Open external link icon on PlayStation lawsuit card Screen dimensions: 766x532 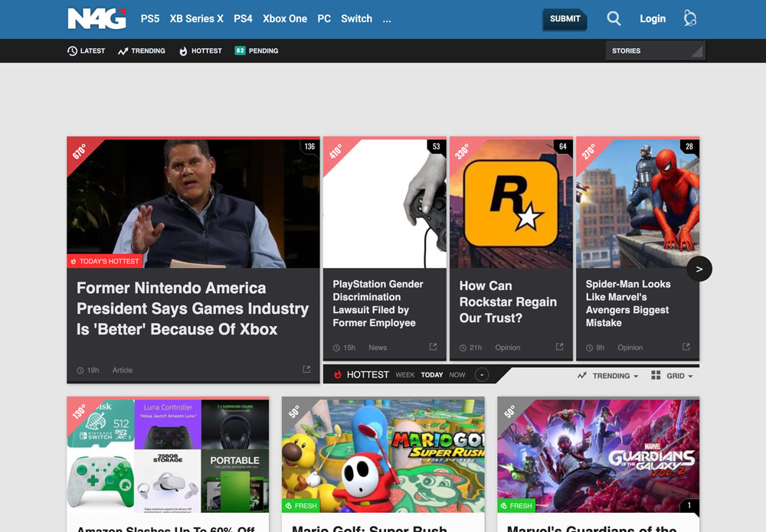(x=433, y=347)
